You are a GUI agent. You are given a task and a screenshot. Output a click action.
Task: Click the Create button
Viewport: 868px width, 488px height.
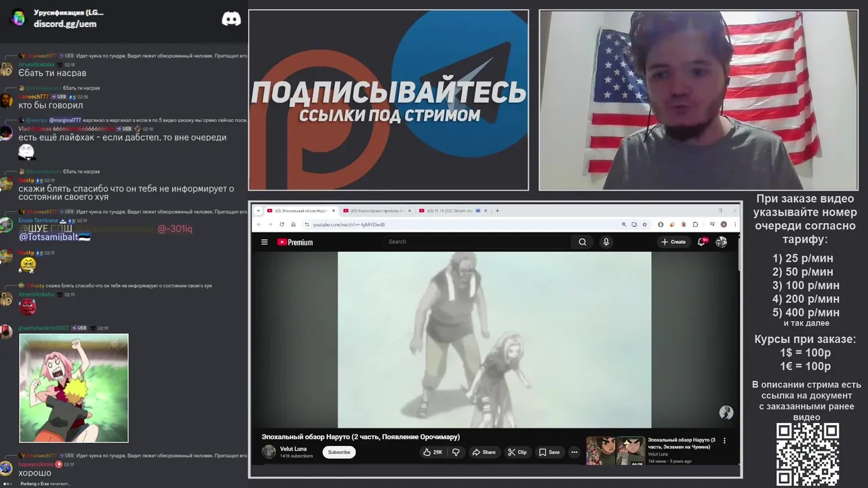(673, 242)
